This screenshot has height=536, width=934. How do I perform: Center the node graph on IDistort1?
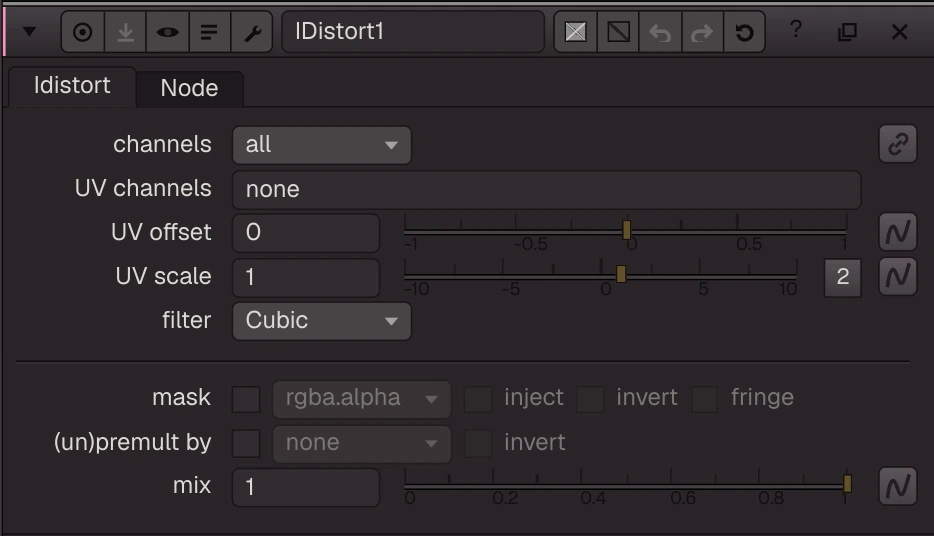(83, 32)
